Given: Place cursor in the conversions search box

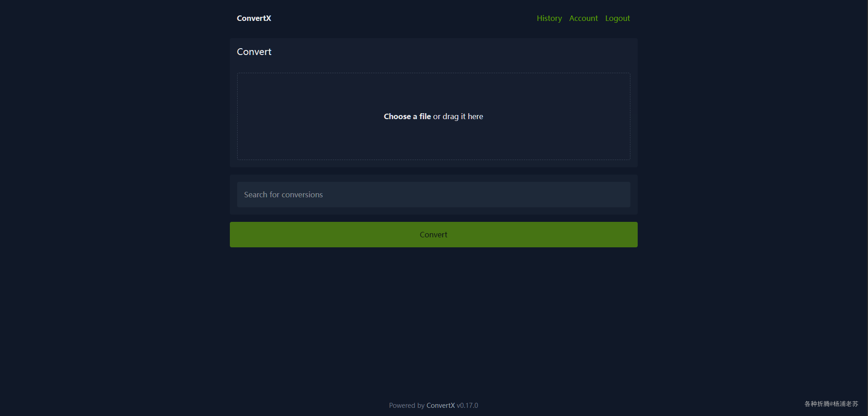Looking at the screenshot, I should click(433, 195).
